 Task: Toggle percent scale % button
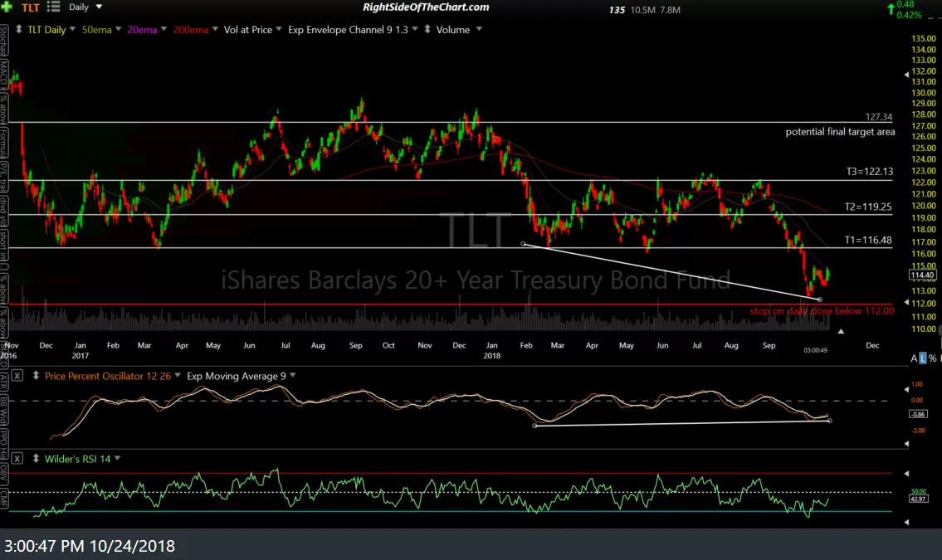point(932,358)
